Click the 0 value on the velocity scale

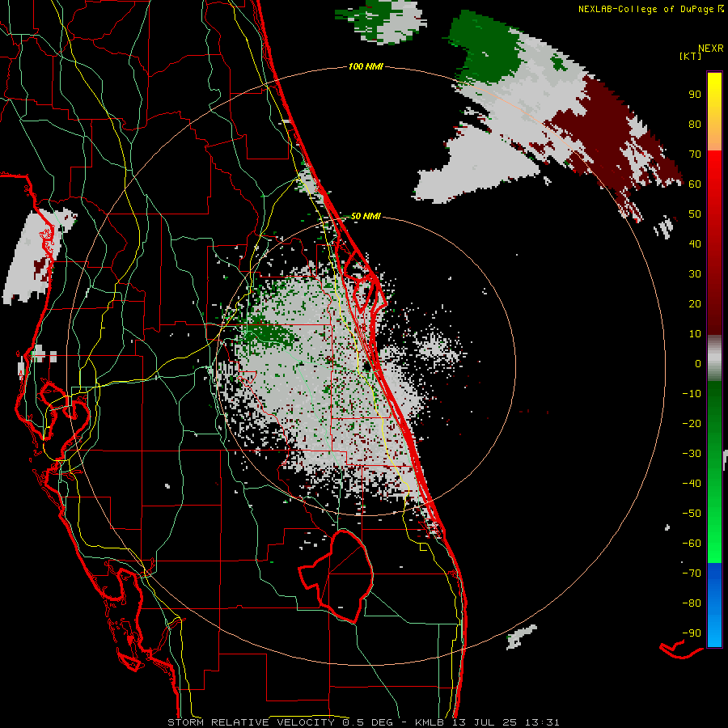(698, 364)
